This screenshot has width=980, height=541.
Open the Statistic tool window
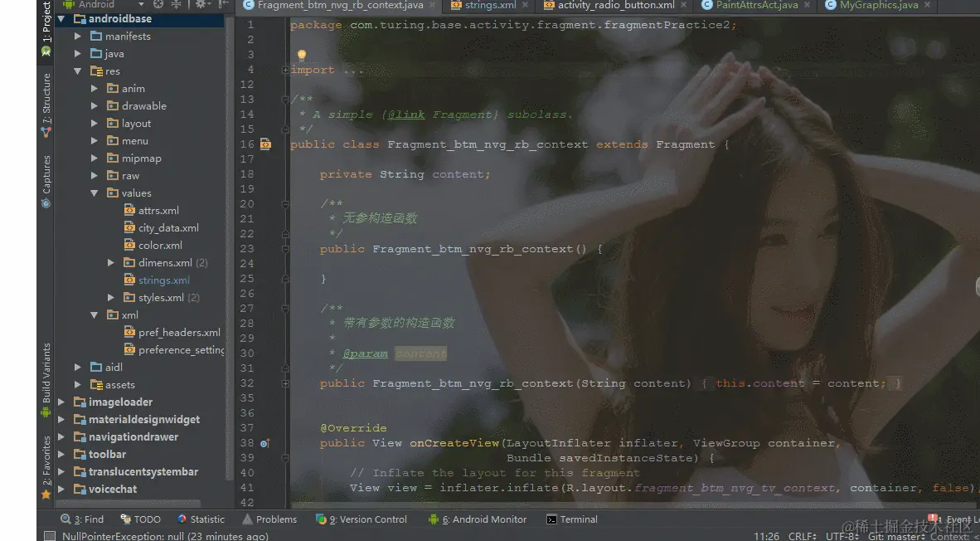(201, 519)
